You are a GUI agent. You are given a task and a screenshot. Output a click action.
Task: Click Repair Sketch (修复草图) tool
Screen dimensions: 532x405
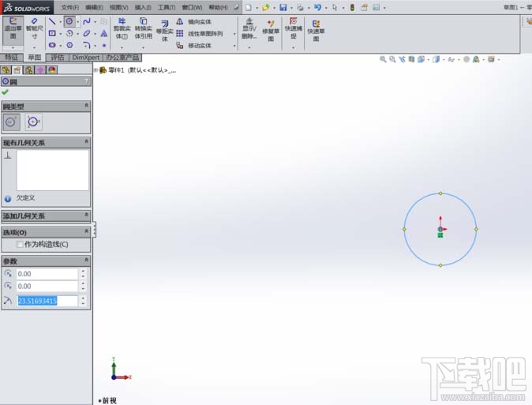click(271, 30)
